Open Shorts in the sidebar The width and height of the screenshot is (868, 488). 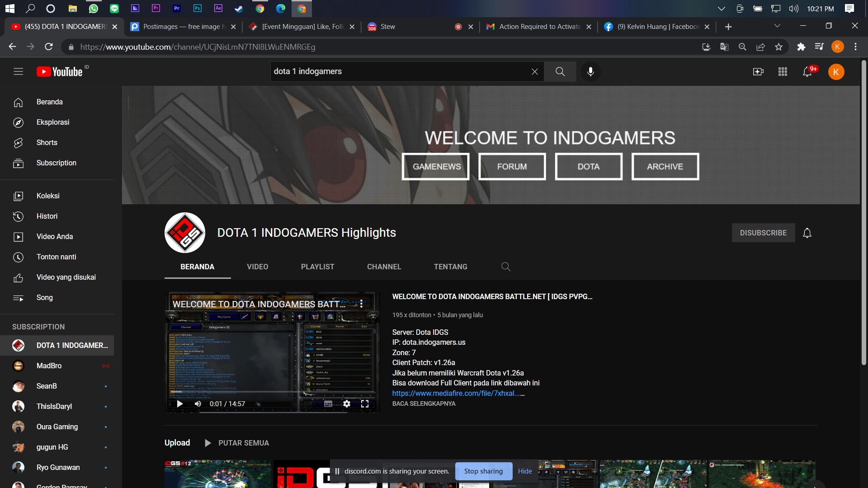tap(47, 142)
